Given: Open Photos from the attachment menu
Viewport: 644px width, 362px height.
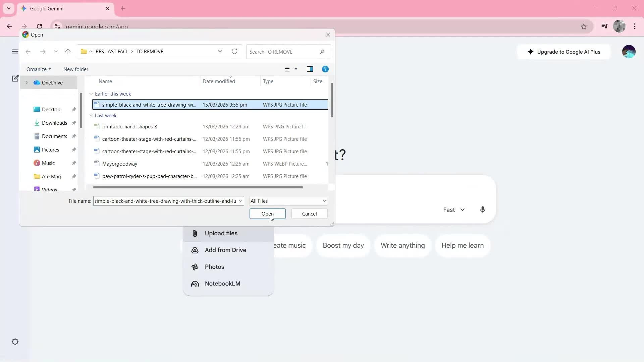Looking at the screenshot, I should [x=215, y=267].
